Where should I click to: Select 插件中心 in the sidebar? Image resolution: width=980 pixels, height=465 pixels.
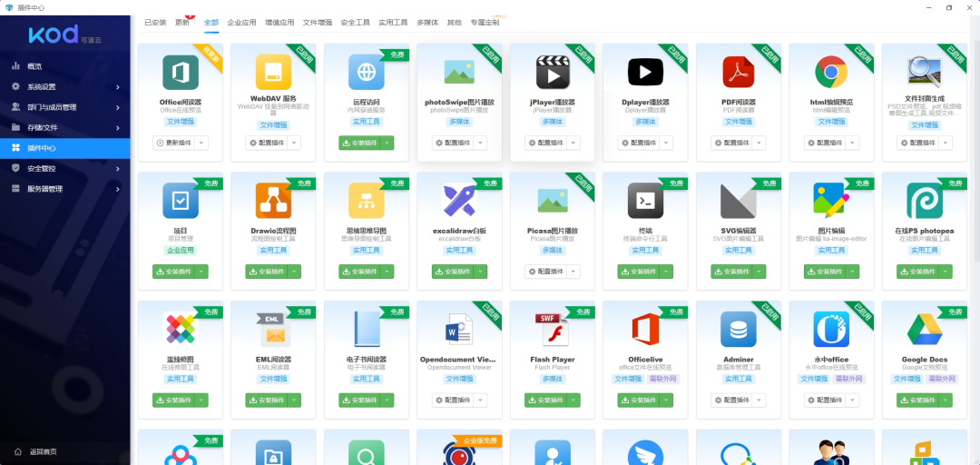point(65,148)
